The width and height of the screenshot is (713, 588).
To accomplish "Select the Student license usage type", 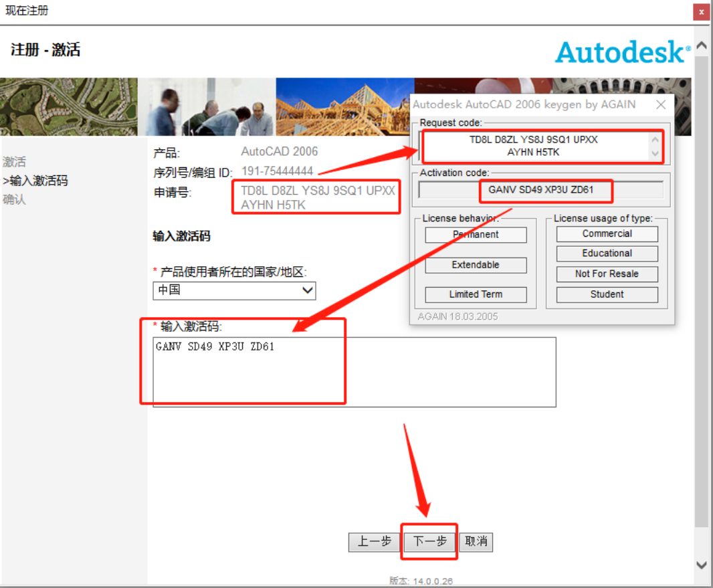I will tap(607, 294).
